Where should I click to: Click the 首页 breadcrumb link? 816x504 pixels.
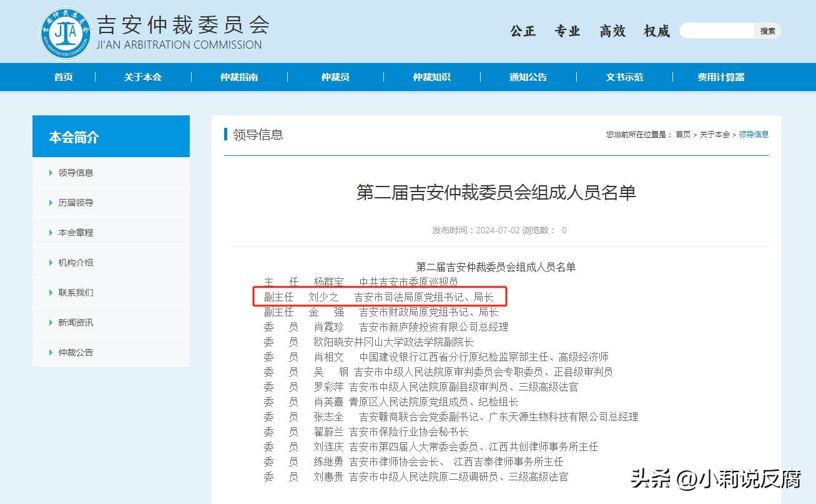click(683, 135)
